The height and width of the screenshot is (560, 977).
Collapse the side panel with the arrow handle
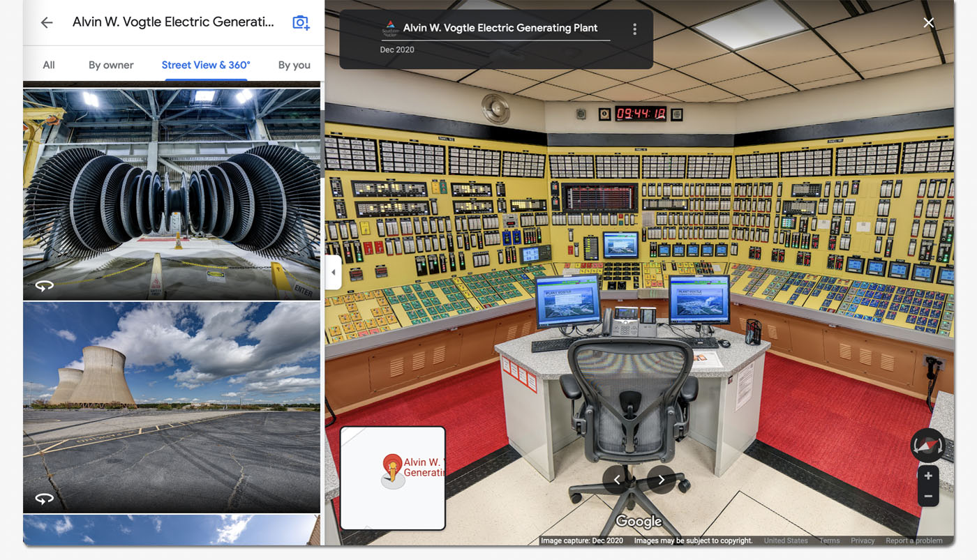pos(333,272)
